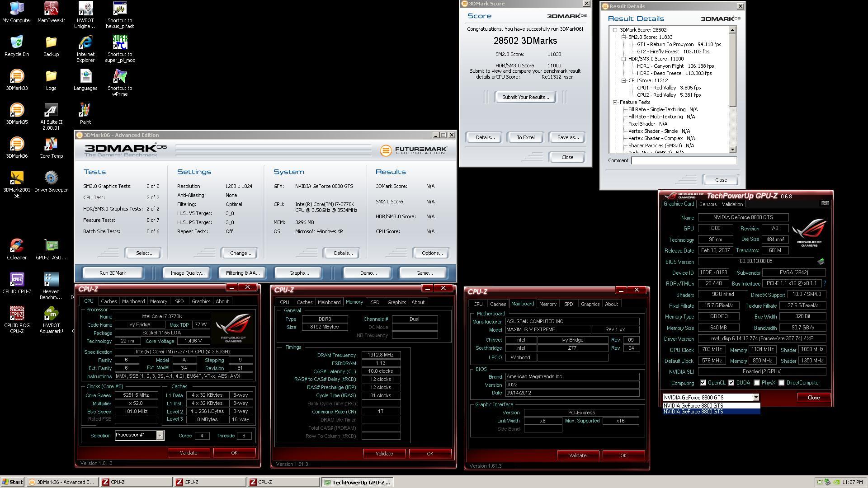Switch to the 3DMark06 taskbar button
The image size is (868, 488).
click(62, 482)
